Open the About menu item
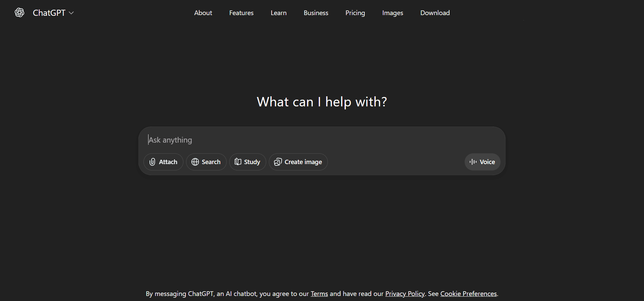 tap(203, 13)
